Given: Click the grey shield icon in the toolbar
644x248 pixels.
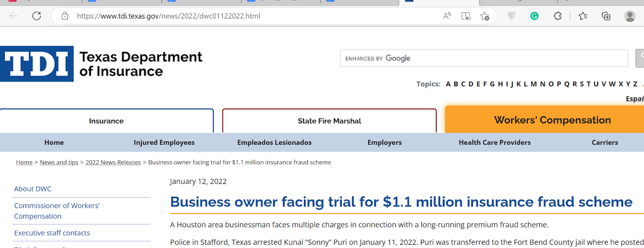Looking at the screenshot, I should click(x=511, y=16).
